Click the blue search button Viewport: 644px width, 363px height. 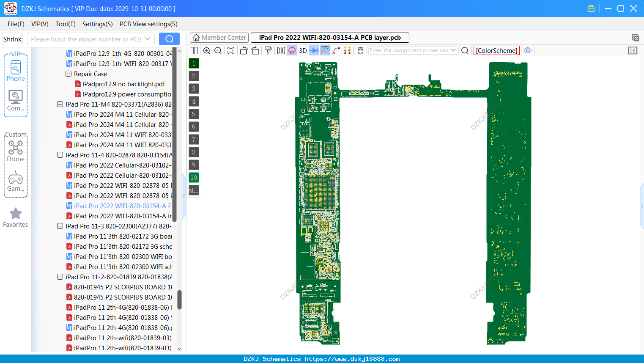point(169,39)
